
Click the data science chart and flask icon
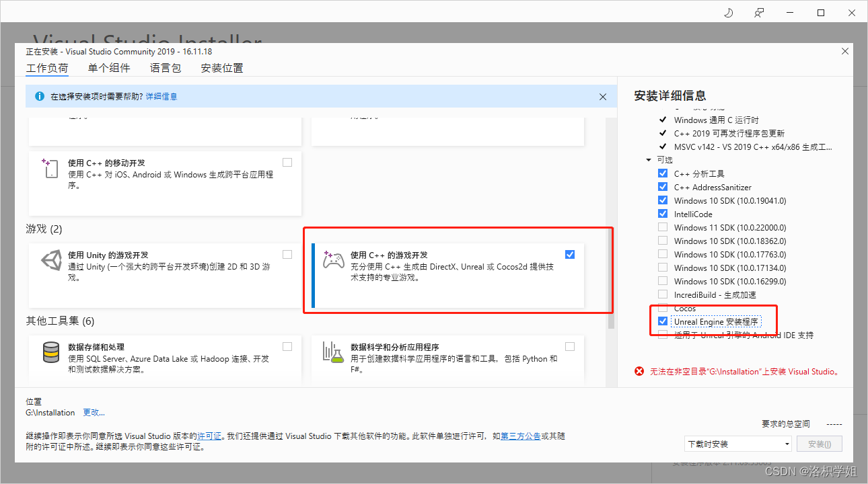click(334, 352)
